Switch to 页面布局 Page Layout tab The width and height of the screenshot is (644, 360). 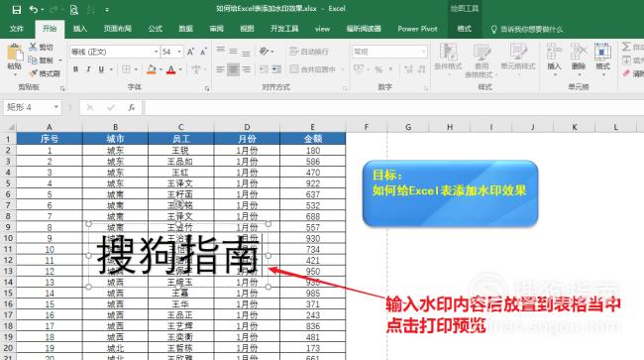[118, 29]
